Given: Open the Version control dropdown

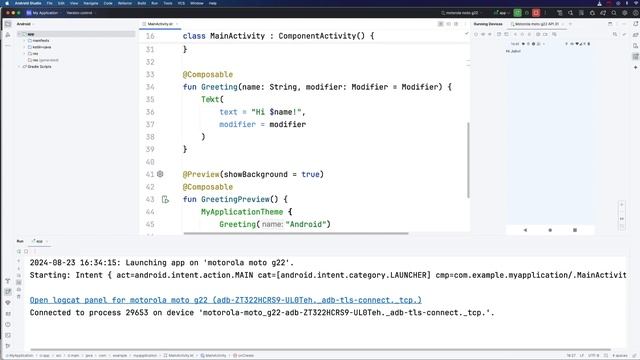Looking at the screenshot, I should coord(81,13).
